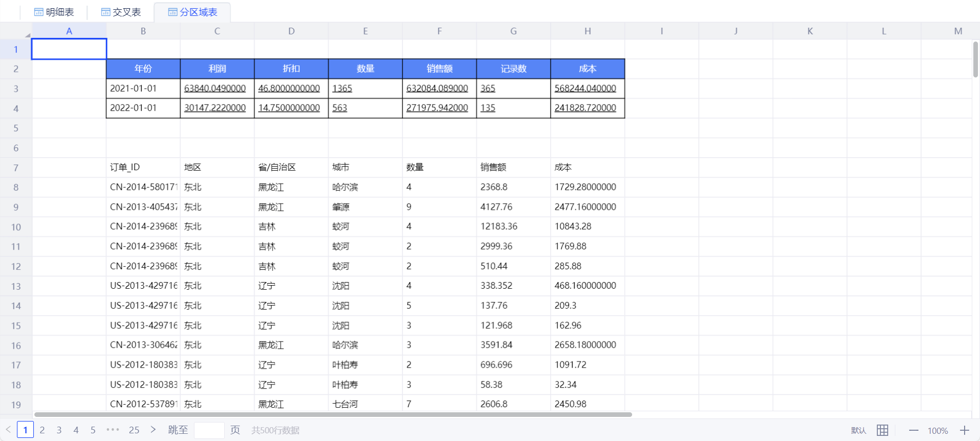The image size is (980, 441).
Task: Click the 568244.040000 cost link
Action: click(585, 88)
